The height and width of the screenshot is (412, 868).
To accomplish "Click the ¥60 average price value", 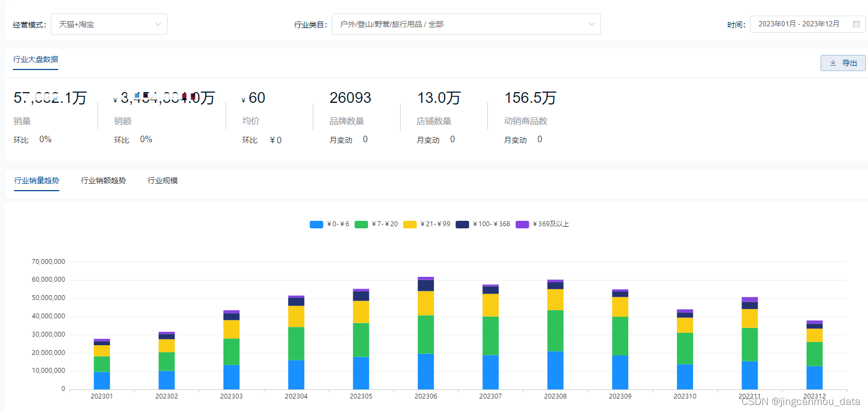I will (x=254, y=98).
